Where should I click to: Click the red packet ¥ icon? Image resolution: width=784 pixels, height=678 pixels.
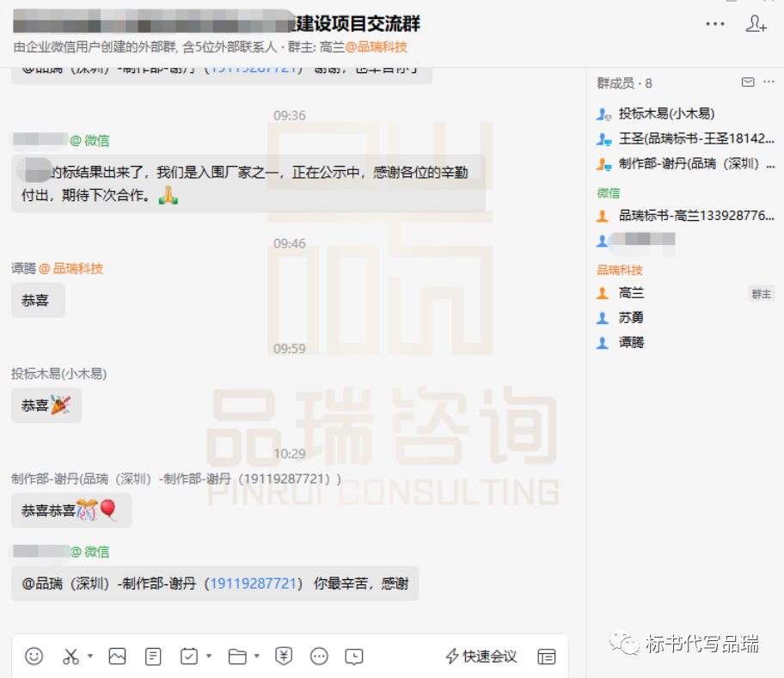(x=284, y=656)
